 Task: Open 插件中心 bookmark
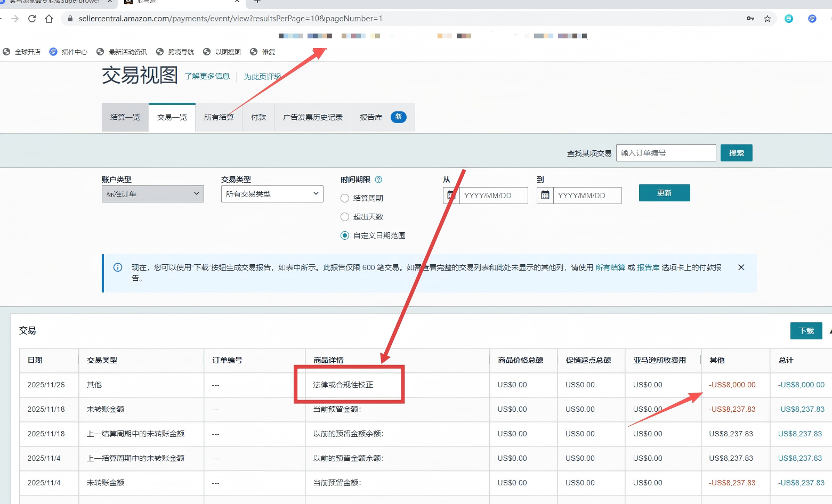coord(68,52)
